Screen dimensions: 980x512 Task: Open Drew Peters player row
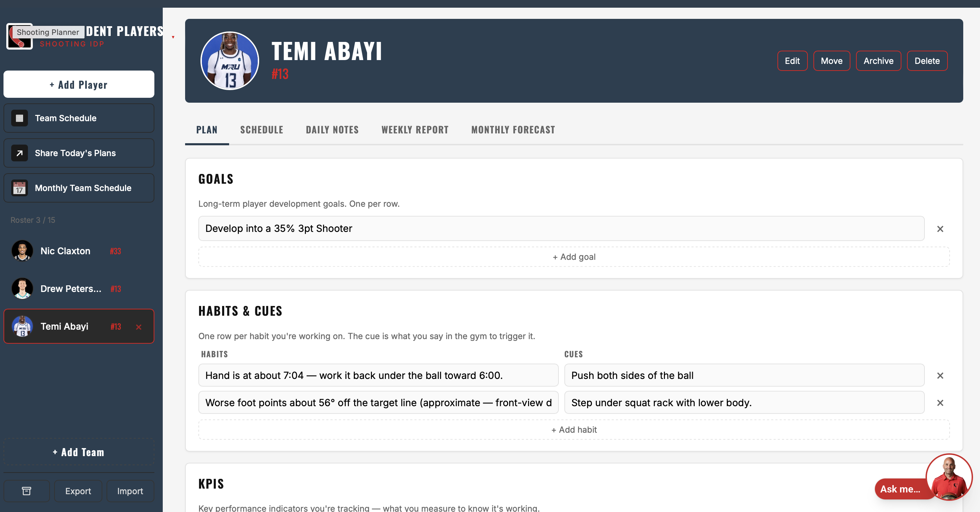coord(79,289)
